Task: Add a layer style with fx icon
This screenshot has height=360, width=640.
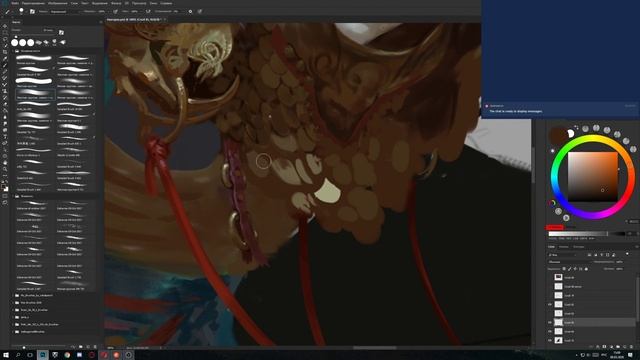Action: pos(598,347)
